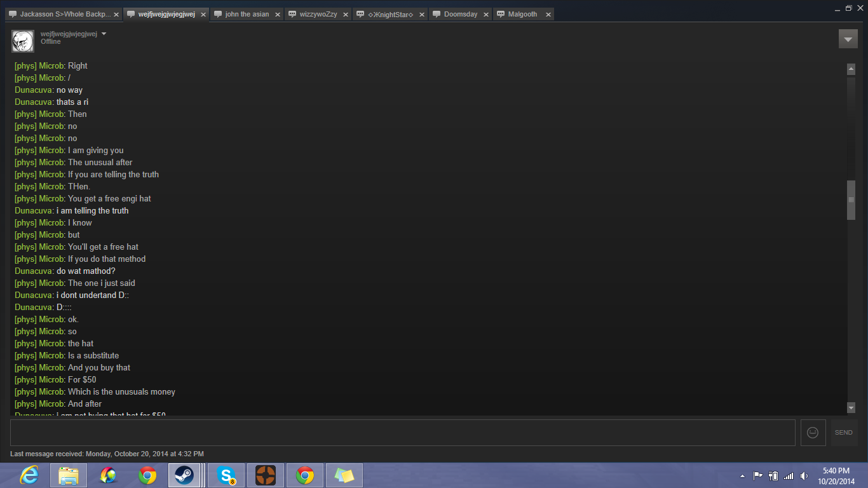Viewport: 868px width, 488px height.
Task: Open Team Fortress 2 taskbar icon
Action: [x=265, y=475]
